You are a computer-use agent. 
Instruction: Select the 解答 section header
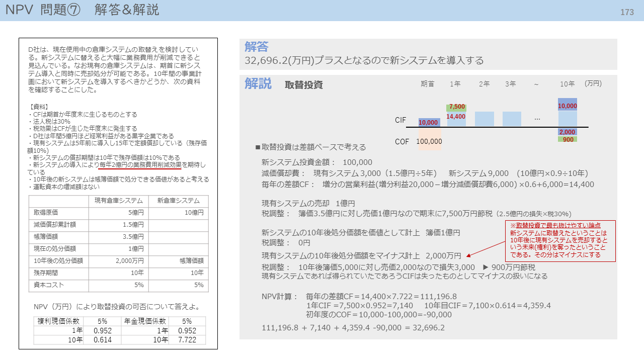pyautogui.click(x=256, y=46)
